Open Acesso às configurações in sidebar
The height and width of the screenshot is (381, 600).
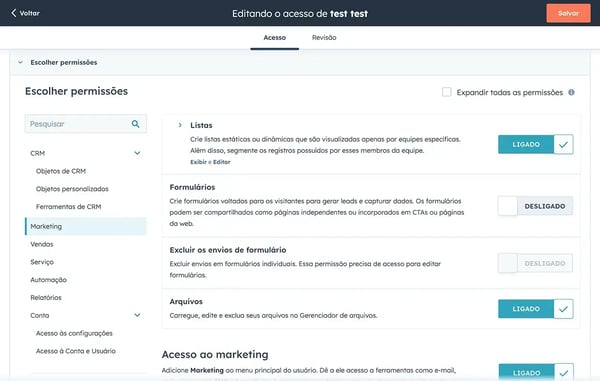point(74,333)
